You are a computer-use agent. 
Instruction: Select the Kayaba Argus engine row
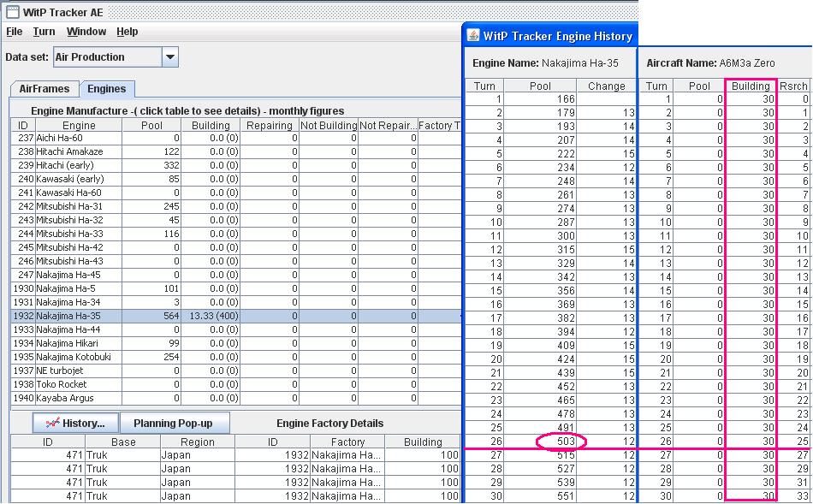pos(236,398)
